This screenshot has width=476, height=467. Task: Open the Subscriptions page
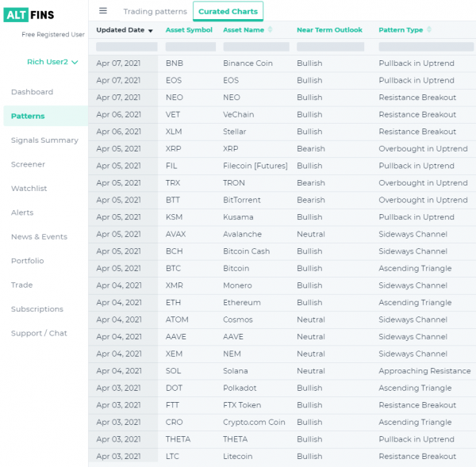pos(37,309)
